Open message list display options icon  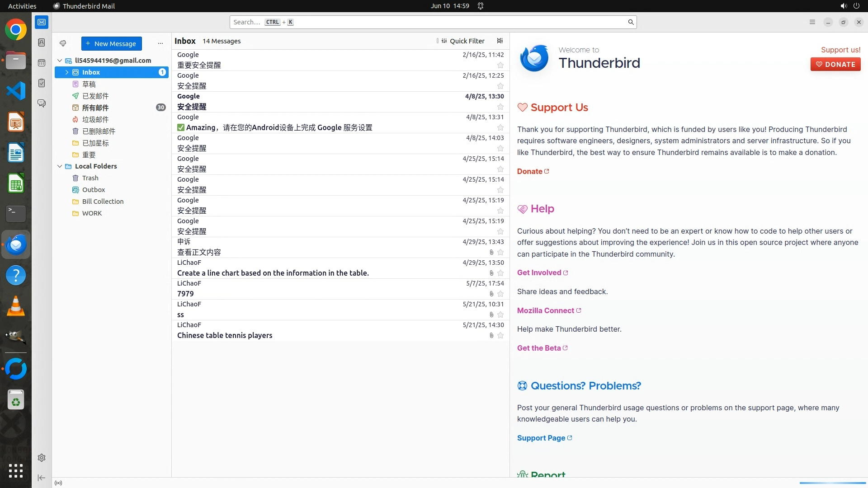pos(500,41)
